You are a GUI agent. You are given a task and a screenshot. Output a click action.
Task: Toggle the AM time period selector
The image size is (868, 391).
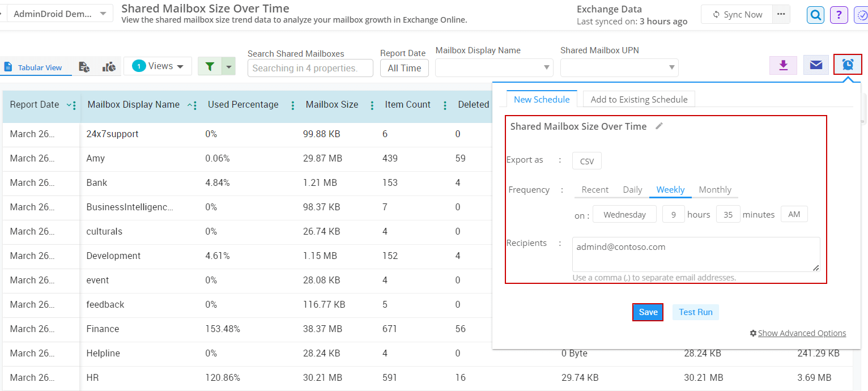point(794,214)
